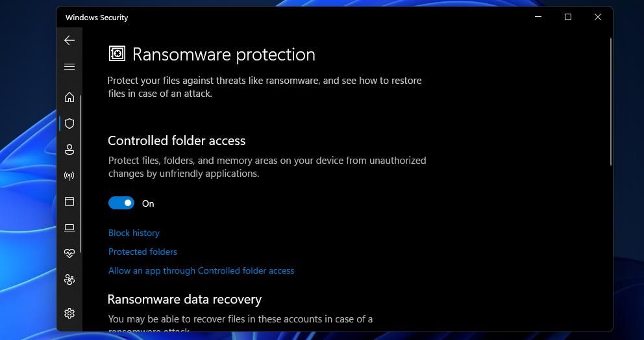
Task: Open Family options icon
Action: pyautogui.click(x=69, y=280)
